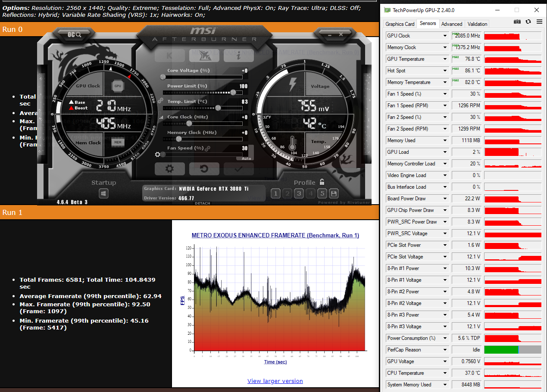
Task: Load Afterburner profile 4
Action: point(310,193)
